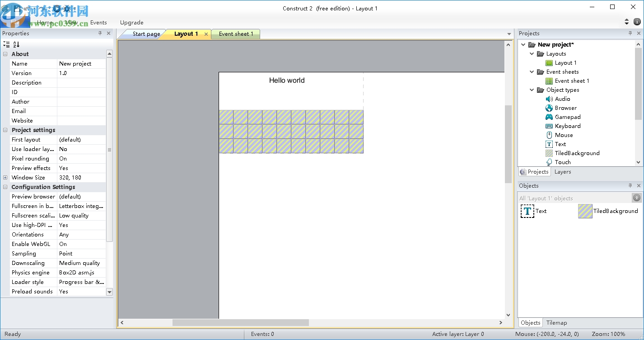Collapse the Event sheets folder
Screen dimensions: 644x340
click(x=532, y=72)
